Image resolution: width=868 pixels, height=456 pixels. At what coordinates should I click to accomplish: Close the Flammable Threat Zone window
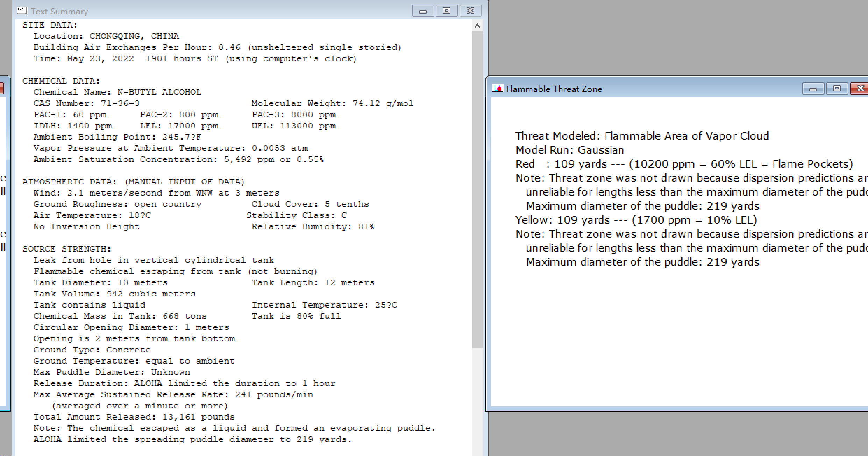860,89
